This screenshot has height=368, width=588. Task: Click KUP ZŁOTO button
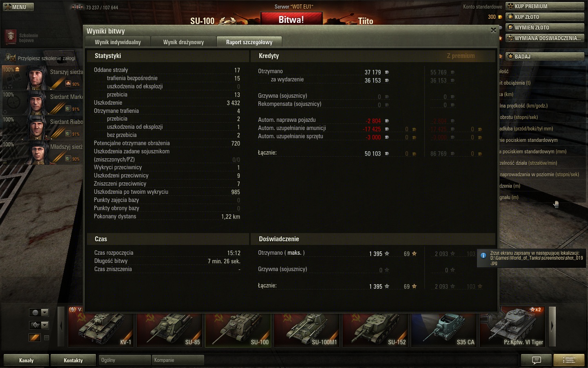coord(545,17)
